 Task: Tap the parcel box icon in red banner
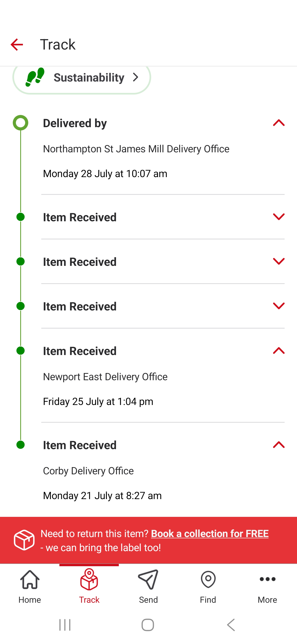point(24,540)
